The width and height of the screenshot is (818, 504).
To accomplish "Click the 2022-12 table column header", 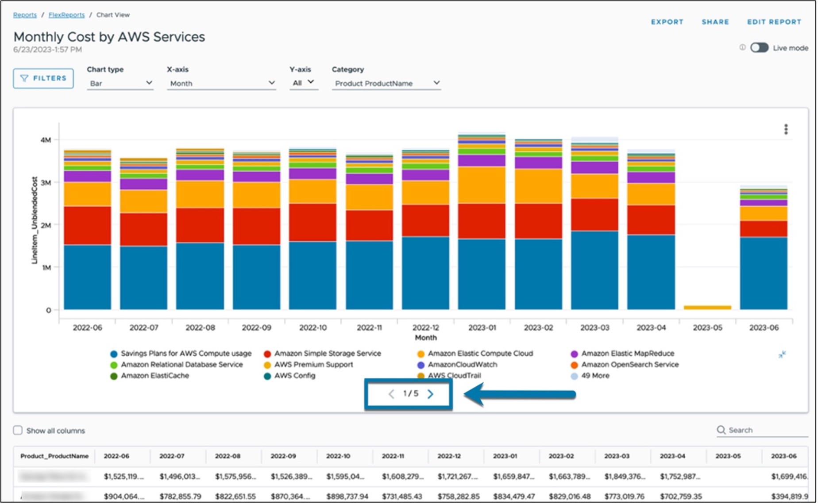I will 449,456.
